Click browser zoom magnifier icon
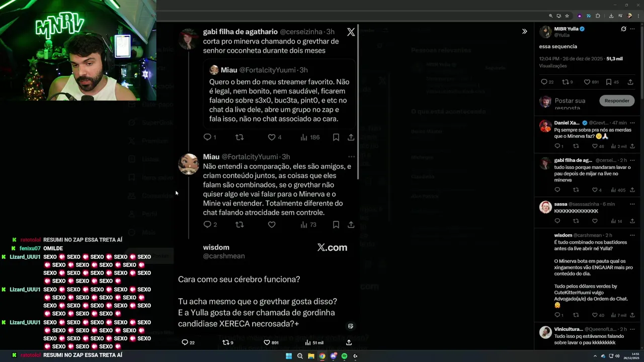Screen dimensions: 644x362 tap(550, 16)
